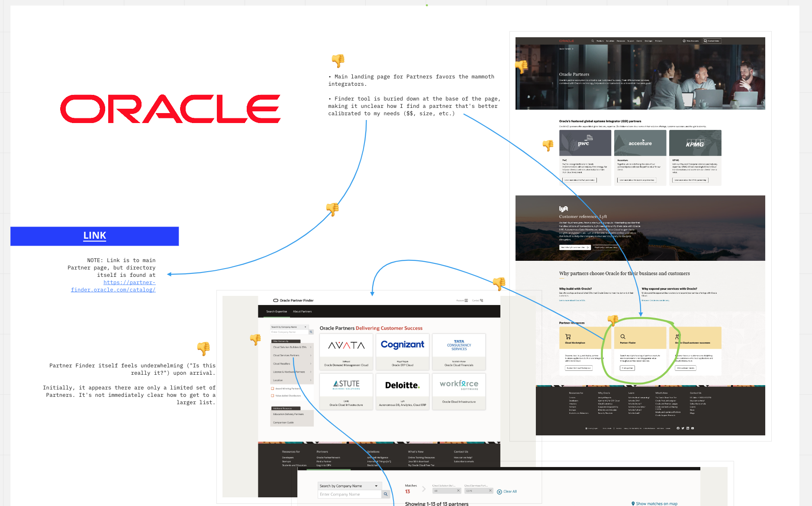Open the Tata Consultancy Services tile

(x=459, y=351)
